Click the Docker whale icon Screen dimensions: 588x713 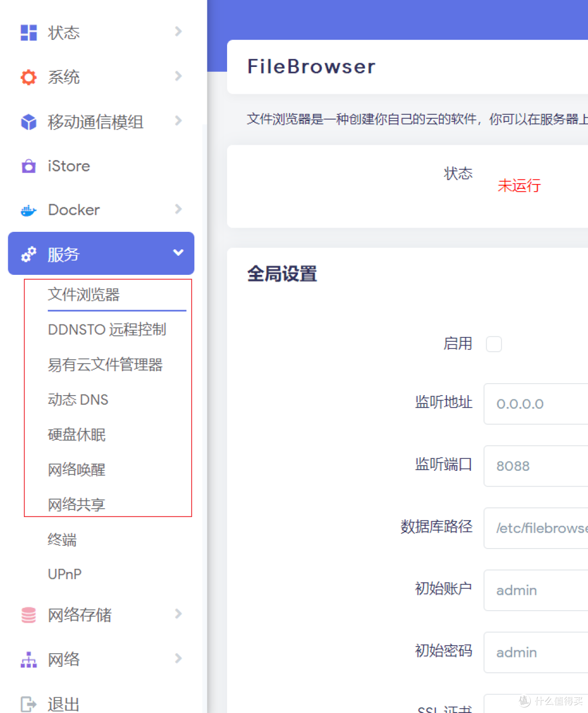pos(28,210)
